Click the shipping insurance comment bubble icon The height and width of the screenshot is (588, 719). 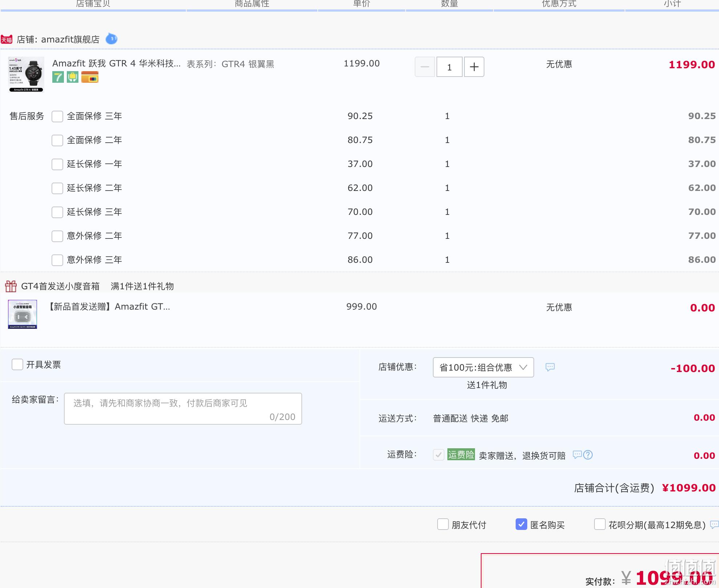coord(577,454)
